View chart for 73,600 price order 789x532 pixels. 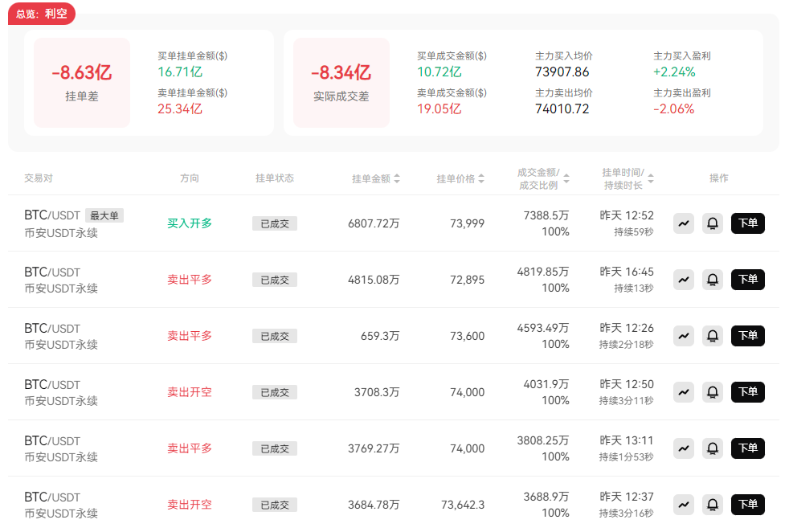click(684, 336)
